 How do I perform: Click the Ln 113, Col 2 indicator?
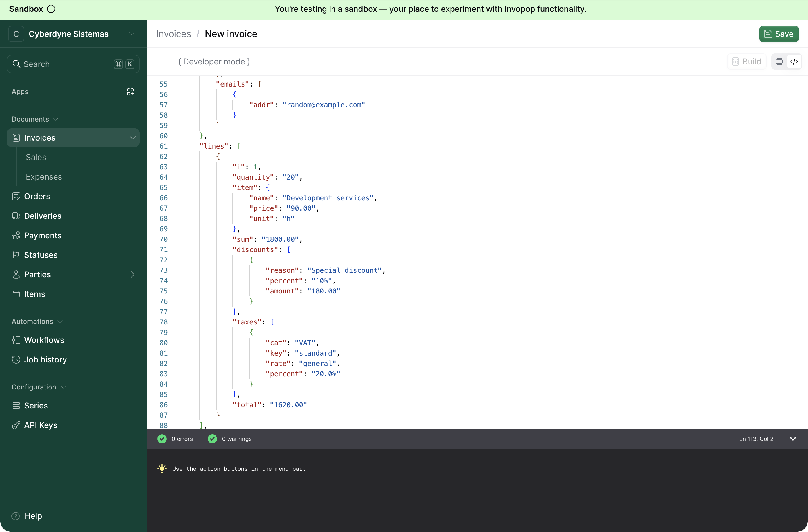pos(756,439)
